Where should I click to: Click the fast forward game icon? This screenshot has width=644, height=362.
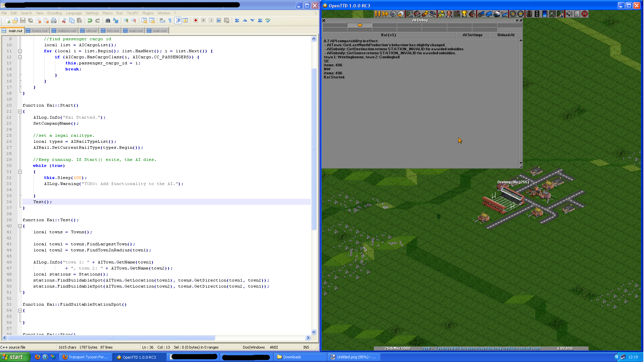(385, 14)
